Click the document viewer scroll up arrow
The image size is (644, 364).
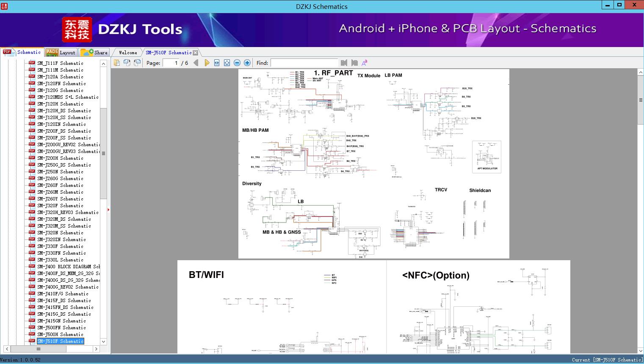[641, 72]
